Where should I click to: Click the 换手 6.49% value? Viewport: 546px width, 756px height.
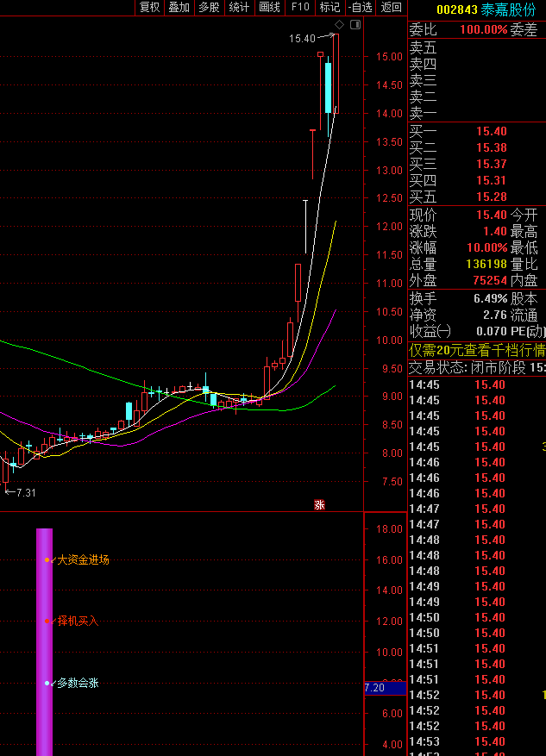(491, 298)
